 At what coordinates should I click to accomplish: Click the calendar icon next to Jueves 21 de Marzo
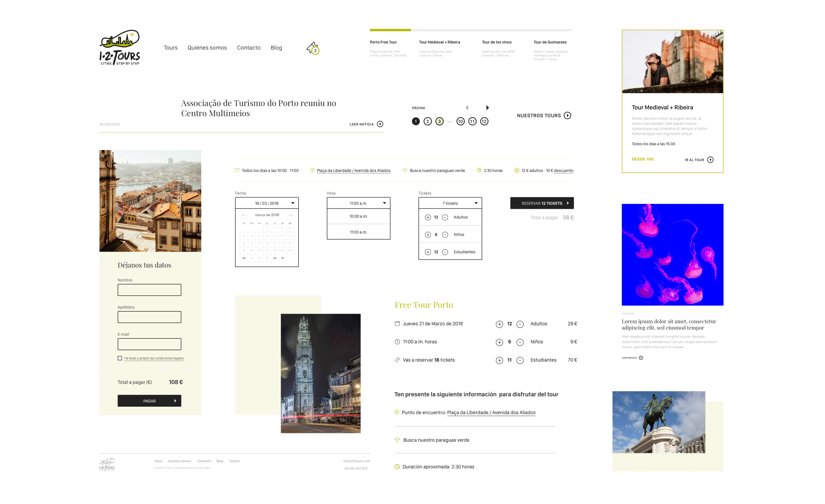pyautogui.click(x=397, y=323)
